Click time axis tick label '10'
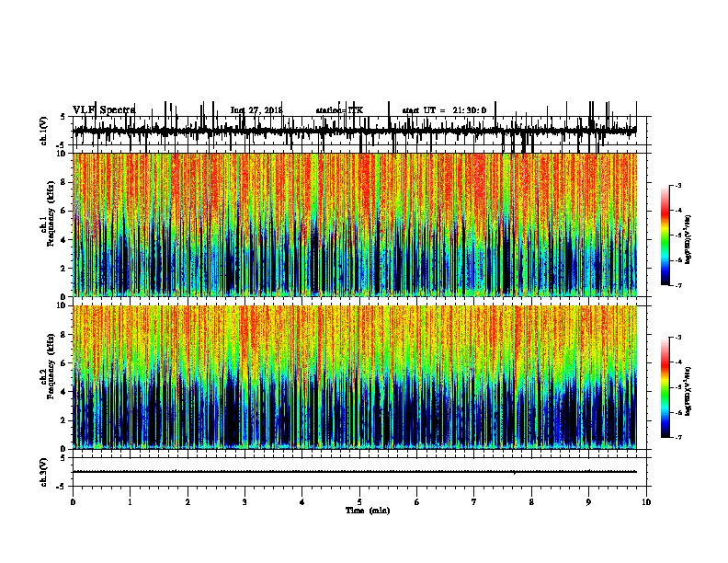The image size is (728, 563). point(646,502)
